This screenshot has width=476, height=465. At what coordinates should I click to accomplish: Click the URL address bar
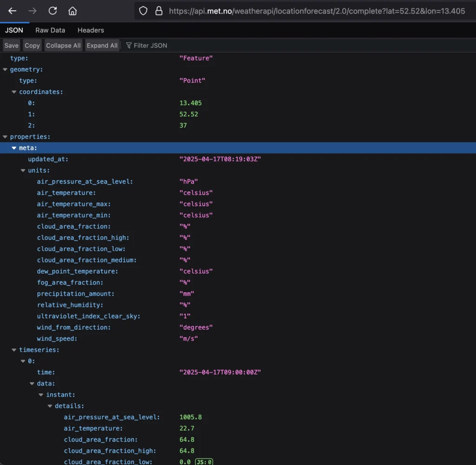coord(316,11)
